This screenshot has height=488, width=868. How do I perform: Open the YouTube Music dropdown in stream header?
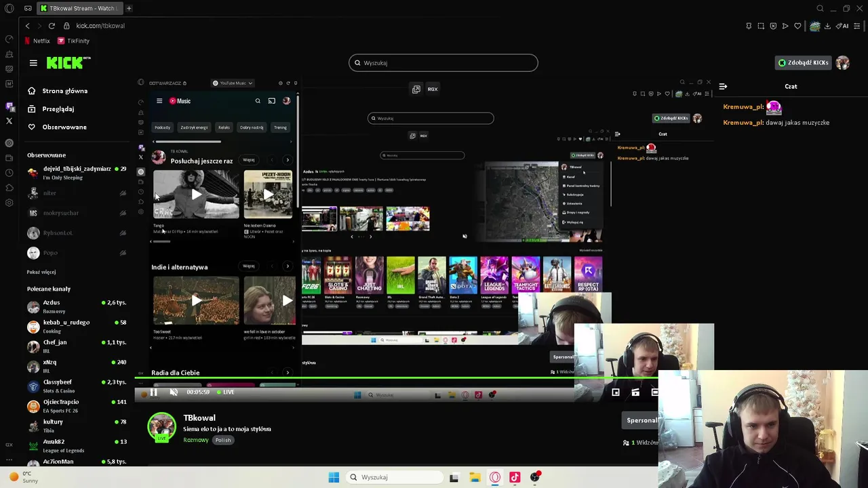[x=233, y=83]
